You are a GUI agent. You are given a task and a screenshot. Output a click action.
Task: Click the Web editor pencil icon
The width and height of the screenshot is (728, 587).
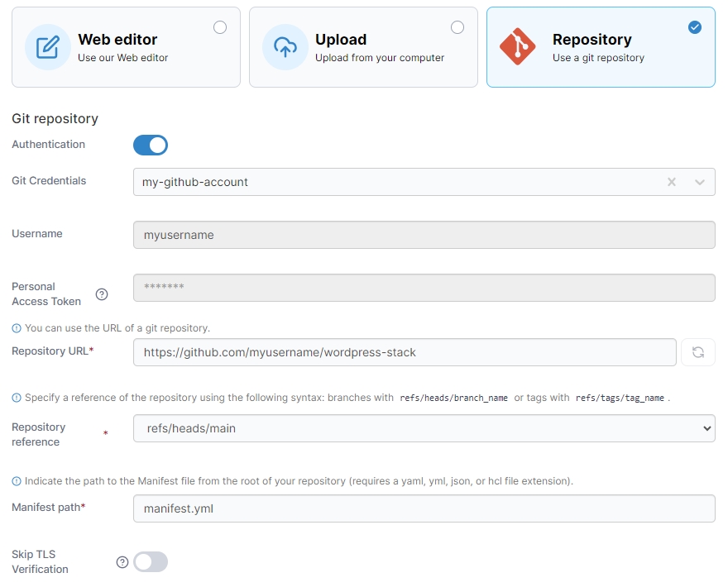click(x=48, y=47)
